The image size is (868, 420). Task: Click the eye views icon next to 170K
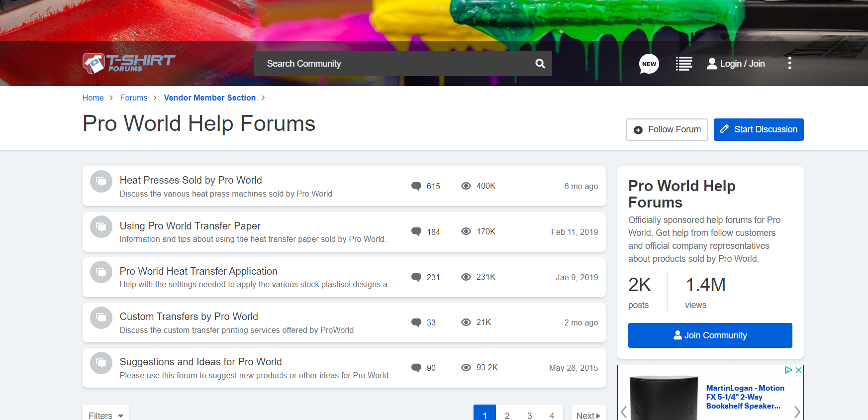(x=466, y=231)
